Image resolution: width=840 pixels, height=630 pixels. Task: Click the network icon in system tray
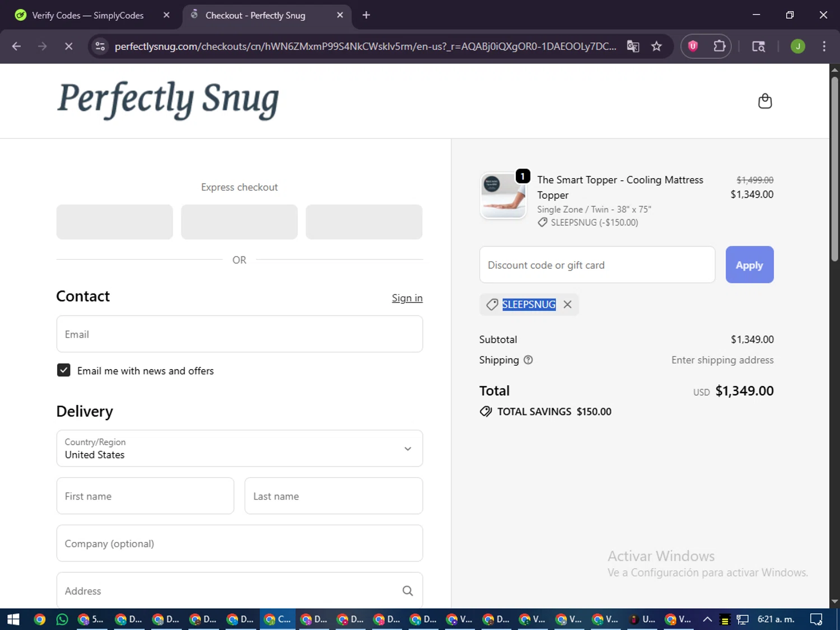743,619
